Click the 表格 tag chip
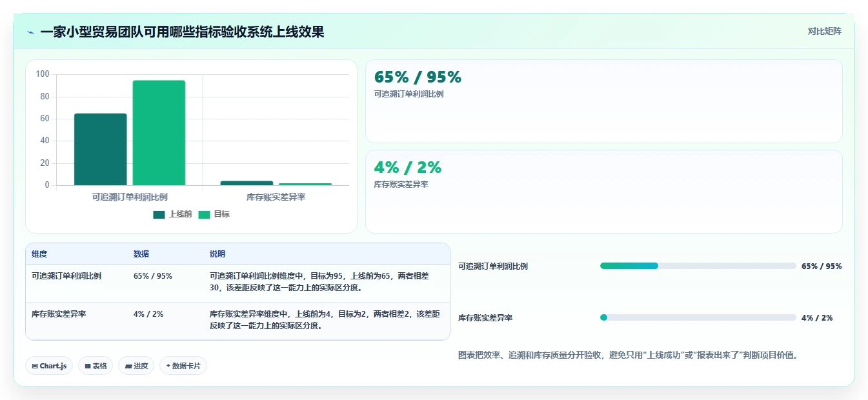 [x=96, y=366]
